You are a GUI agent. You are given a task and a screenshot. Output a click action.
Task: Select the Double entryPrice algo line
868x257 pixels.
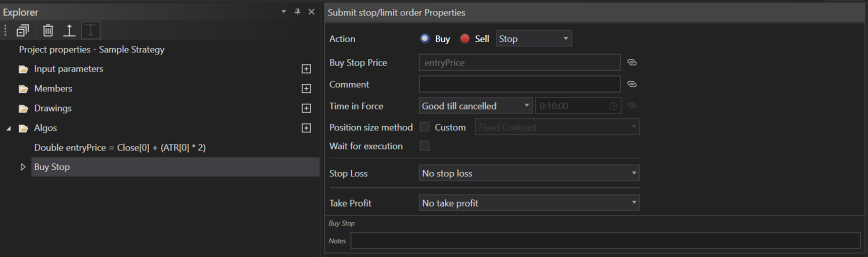[x=120, y=147]
